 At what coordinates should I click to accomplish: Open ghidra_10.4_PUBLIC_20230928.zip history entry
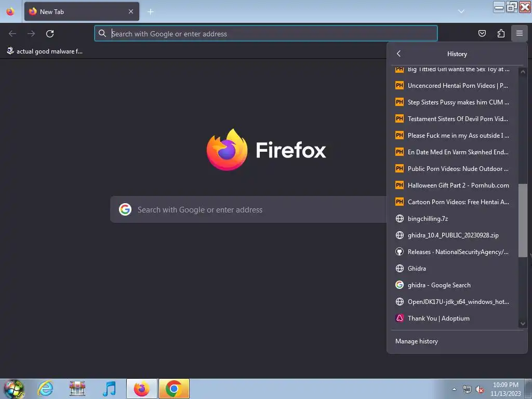[x=455, y=235]
